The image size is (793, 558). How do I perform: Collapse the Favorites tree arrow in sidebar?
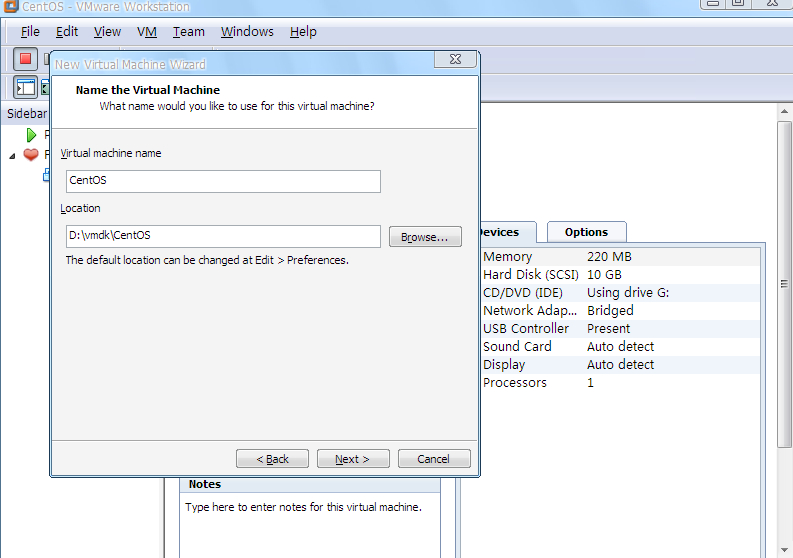12,156
